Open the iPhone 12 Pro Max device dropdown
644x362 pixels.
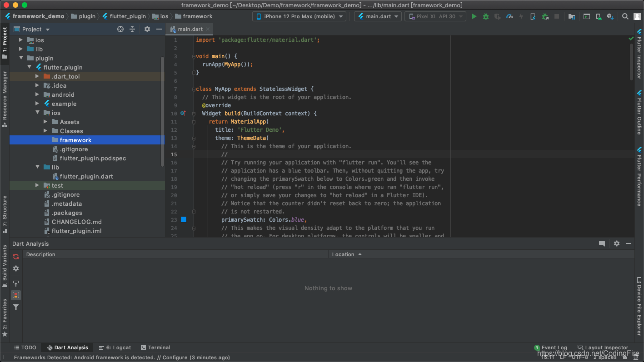coord(299,16)
